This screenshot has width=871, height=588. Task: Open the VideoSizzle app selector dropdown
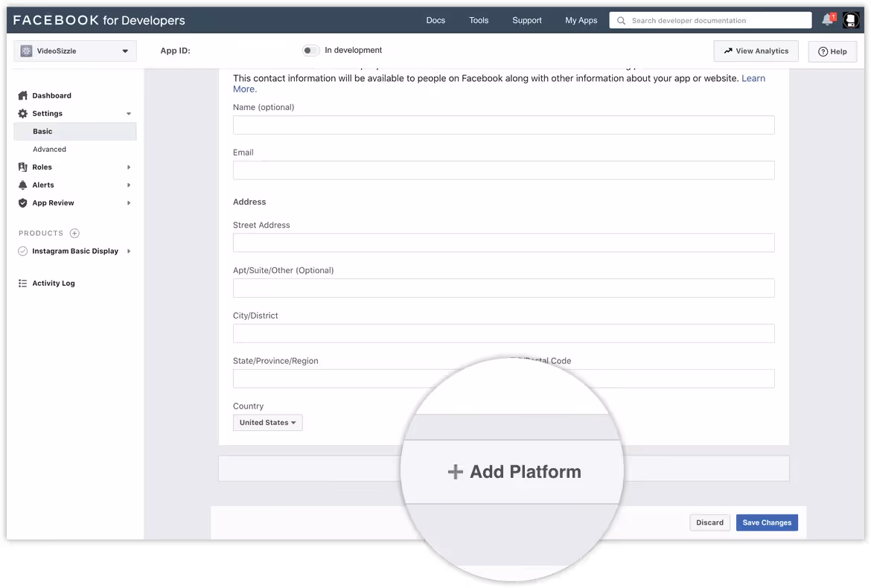coord(75,51)
